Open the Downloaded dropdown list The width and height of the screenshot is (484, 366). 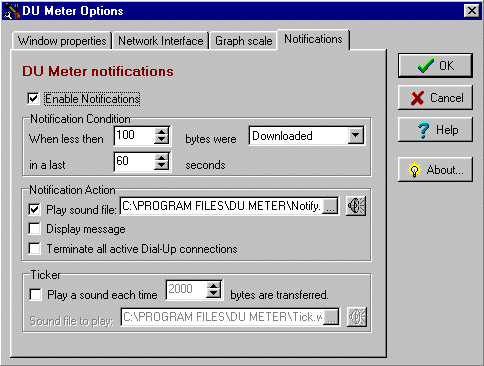(x=356, y=136)
